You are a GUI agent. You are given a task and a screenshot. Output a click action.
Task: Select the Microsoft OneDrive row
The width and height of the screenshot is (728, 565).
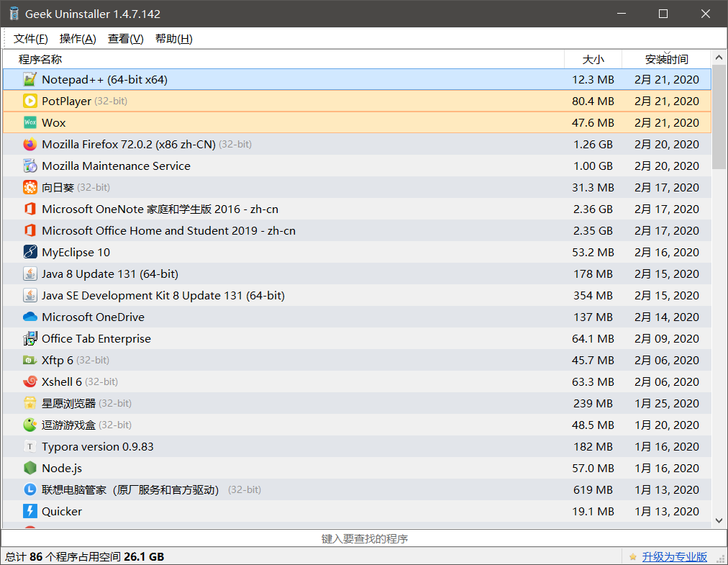click(x=357, y=317)
